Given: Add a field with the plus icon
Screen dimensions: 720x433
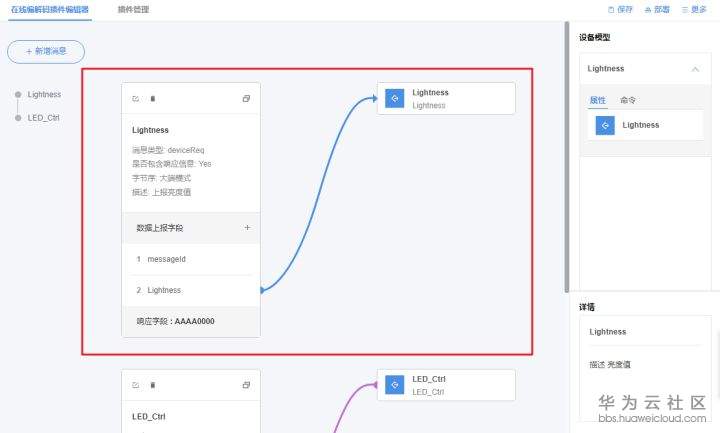Looking at the screenshot, I should [247, 228].
